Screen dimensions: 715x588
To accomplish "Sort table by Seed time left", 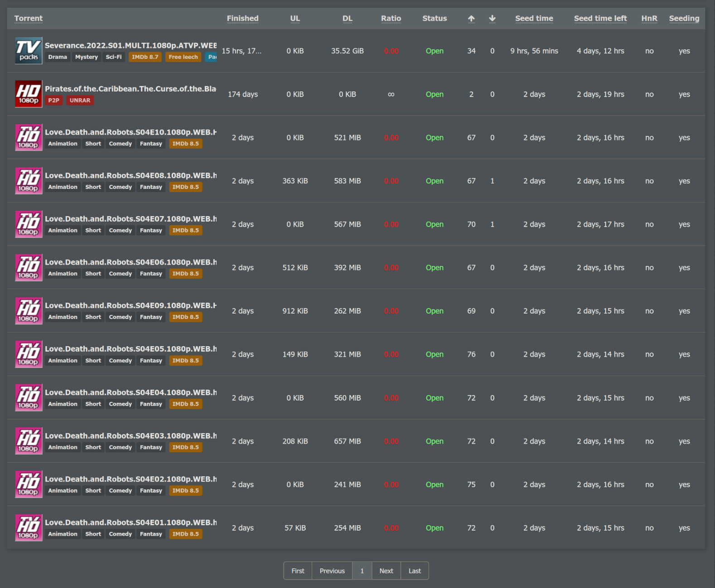I will [600, 19].
